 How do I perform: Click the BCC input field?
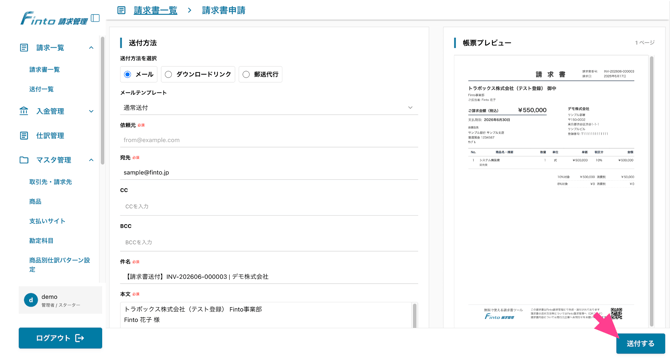pyautogui.click(x=269, y=242)
